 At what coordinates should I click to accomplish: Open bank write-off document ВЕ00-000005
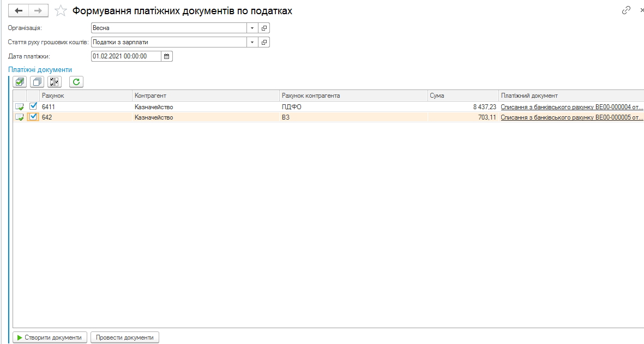pos(571,117)
